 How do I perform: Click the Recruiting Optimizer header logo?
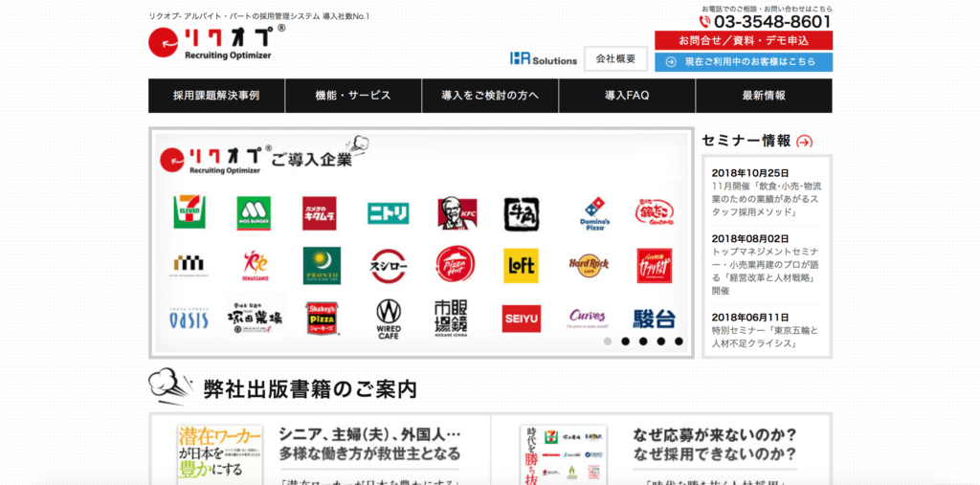[x=217, y=43]
